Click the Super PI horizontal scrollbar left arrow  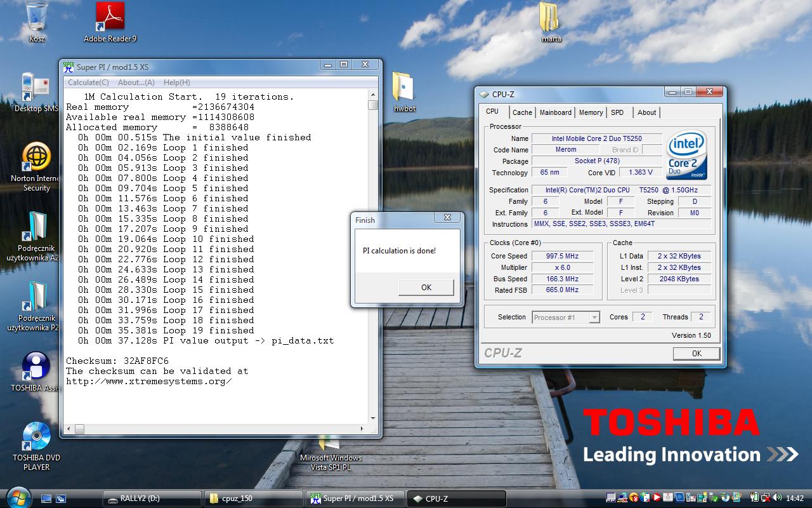pos(69,430)
